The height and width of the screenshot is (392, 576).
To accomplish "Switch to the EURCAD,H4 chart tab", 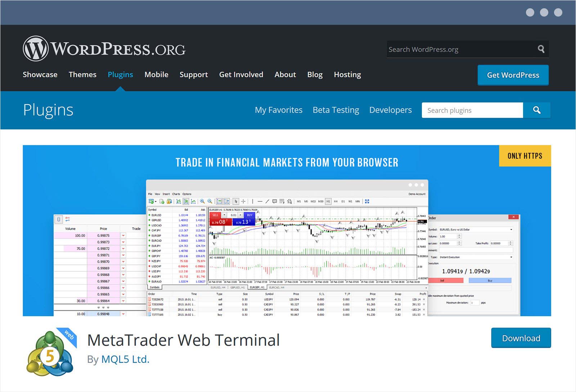I will pos(277,287).
